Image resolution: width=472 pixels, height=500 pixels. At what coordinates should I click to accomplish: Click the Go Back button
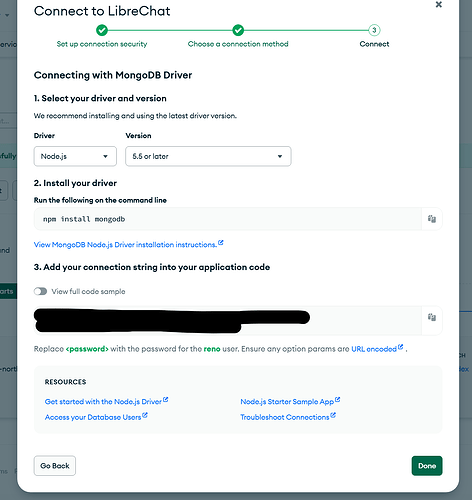pos(55,466)
